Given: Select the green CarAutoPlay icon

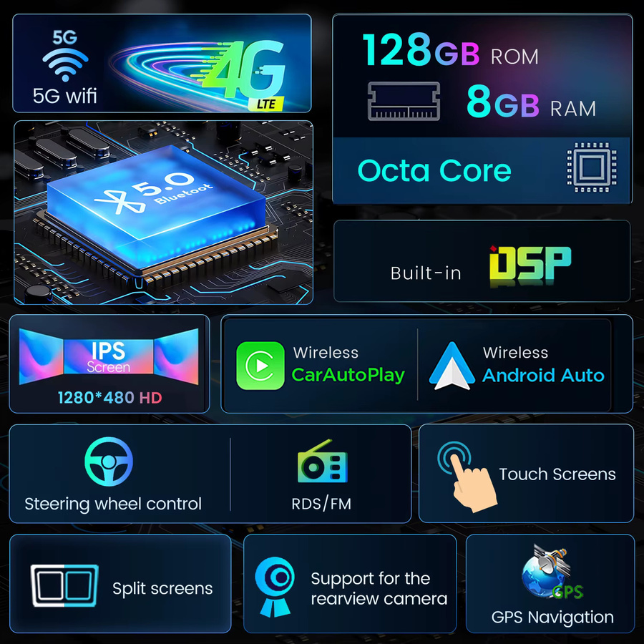Looking at the screenshot, I should [260, 366].
